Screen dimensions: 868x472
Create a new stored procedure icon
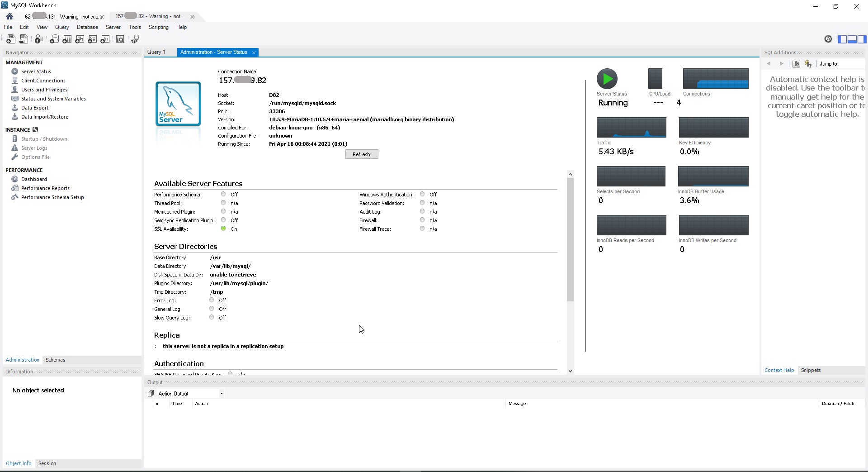(92, 39)
